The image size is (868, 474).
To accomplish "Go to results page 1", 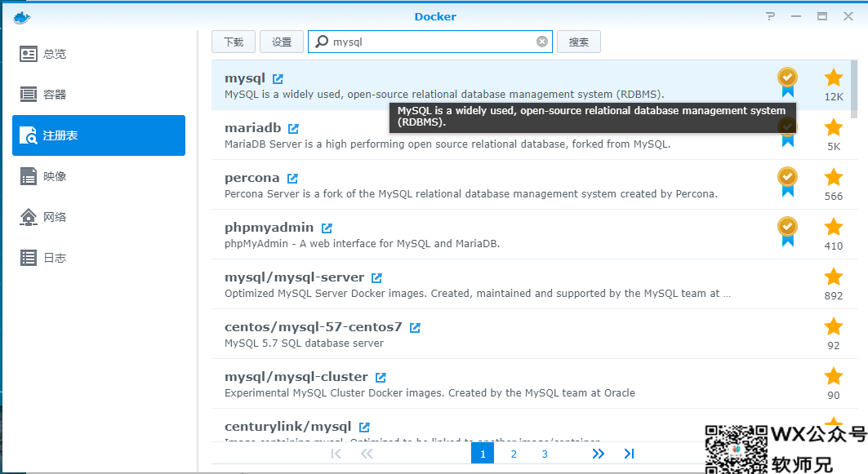I will [483, 454].
